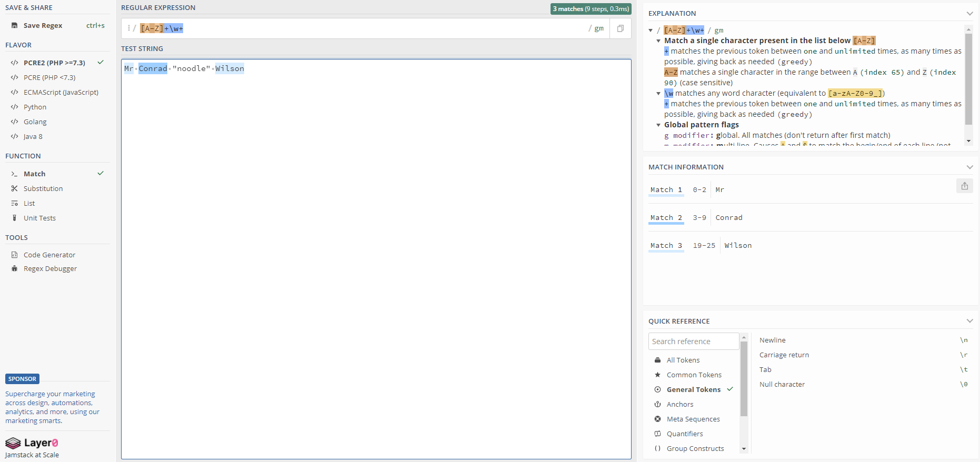Click the List function icon

[14, 203]
